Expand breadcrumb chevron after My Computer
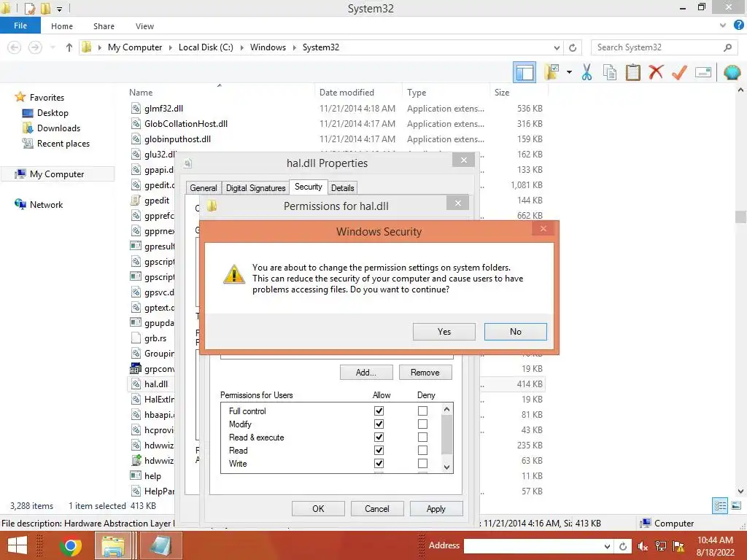The image size is (747, 560). point(170,47)
